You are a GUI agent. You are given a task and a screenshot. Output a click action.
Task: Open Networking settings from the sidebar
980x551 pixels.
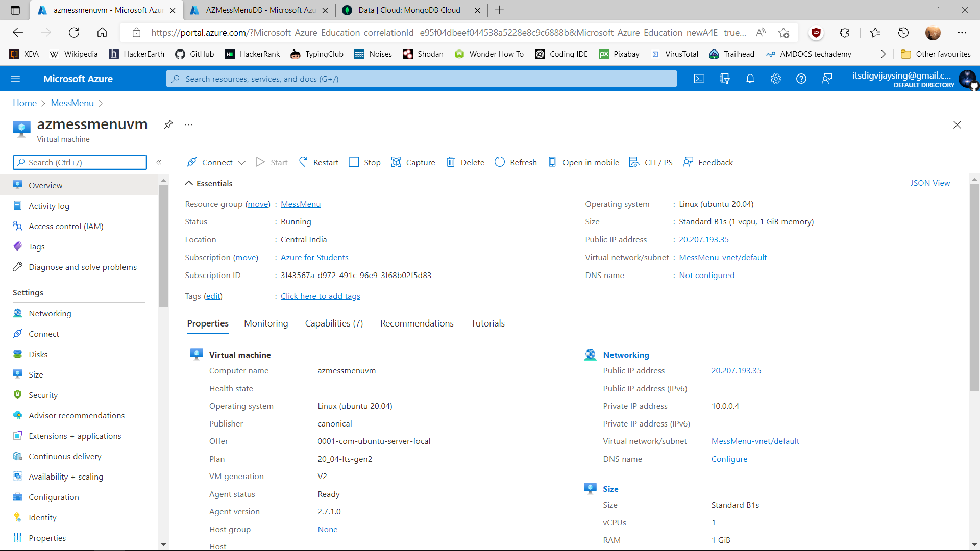[49, 313]
